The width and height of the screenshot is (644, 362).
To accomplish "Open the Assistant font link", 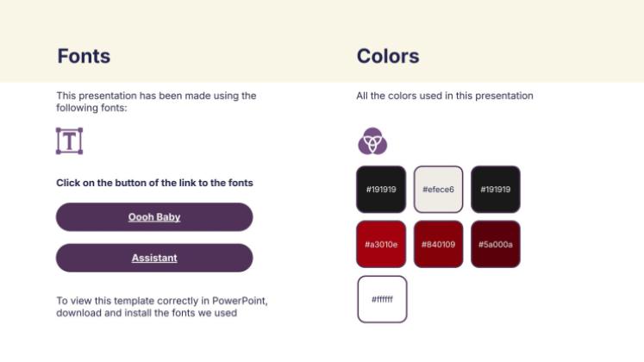I will point(154,258).
